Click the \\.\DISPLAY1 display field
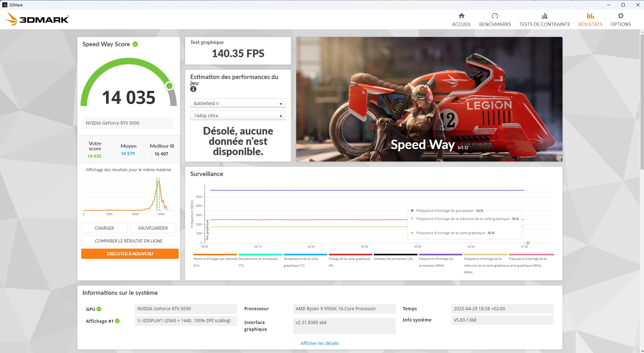644x353 pixels. point(186,321)
